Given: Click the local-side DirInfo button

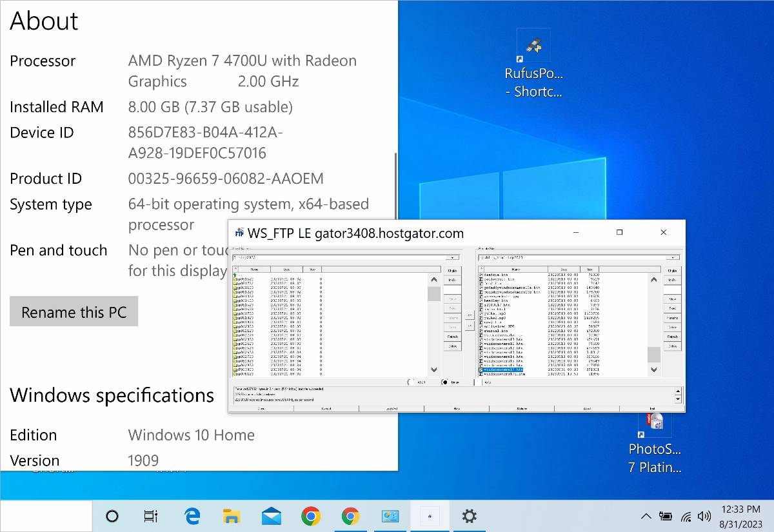Looking at the screenshot, I should pyautogui.click(x=452, y=346).
